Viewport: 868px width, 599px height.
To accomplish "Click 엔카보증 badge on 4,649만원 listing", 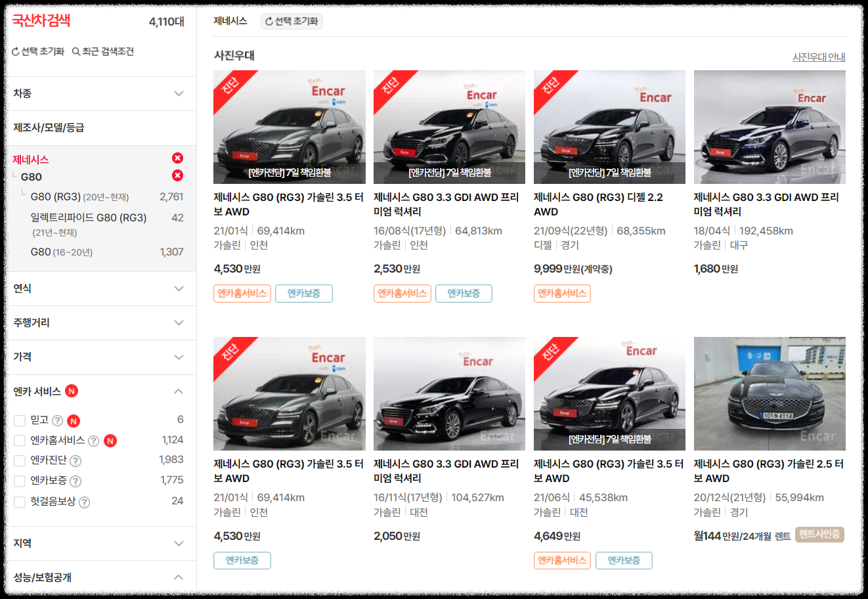I will pos(624,560).
